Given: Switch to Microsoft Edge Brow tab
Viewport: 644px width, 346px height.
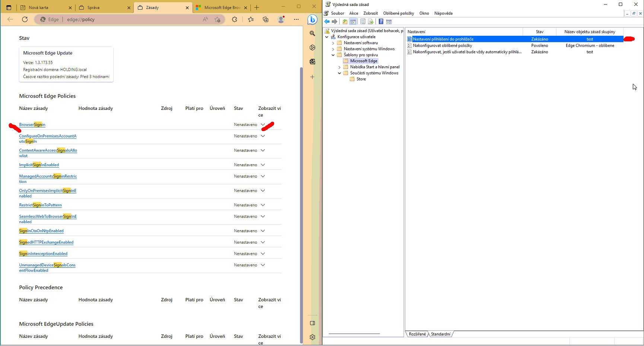Looking at the screenshot, I should pos(221,7).
